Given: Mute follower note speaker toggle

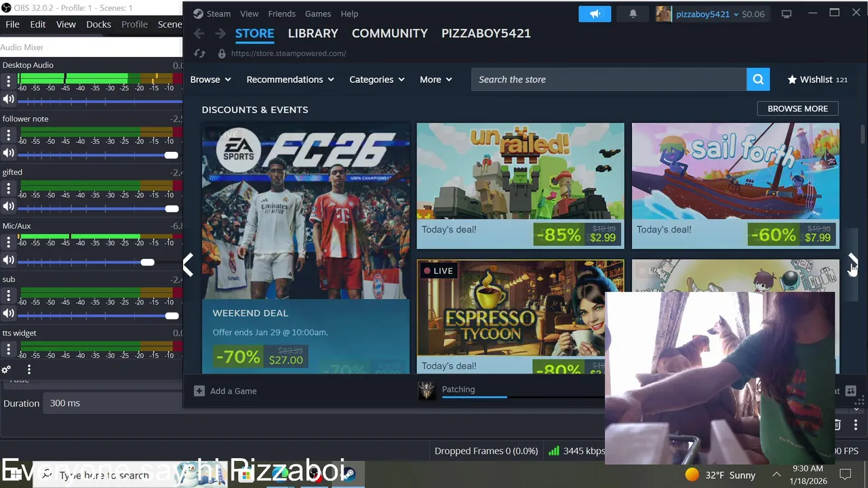Looking at the screenshot, I should [x=8, y=153].
